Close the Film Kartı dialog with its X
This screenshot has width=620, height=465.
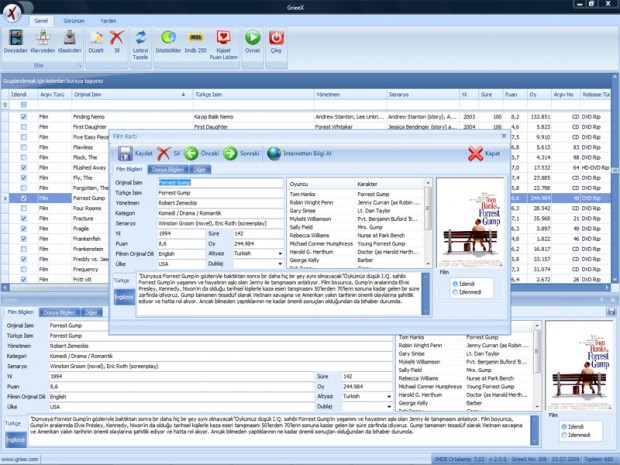pos(504,136)
